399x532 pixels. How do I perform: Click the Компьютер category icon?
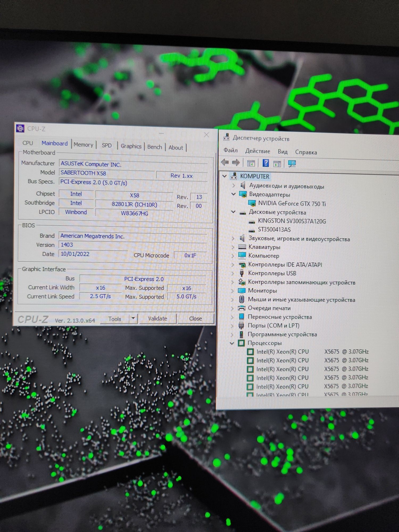(242, 255)
